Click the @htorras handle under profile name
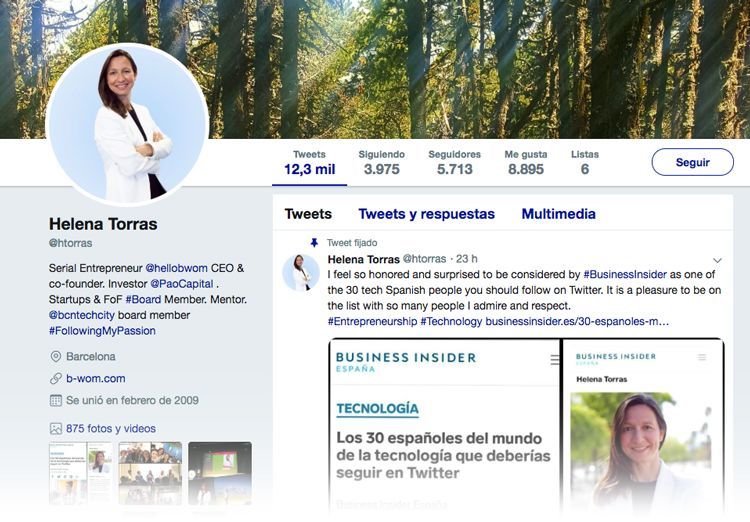Screen dimensions: 750x522 click(x=70, y=243)
